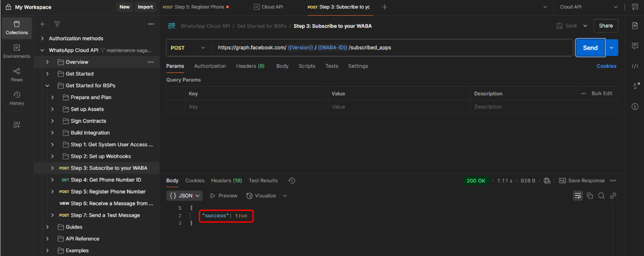Collapse the Get Started for BSPs folder

coord(47,86)
